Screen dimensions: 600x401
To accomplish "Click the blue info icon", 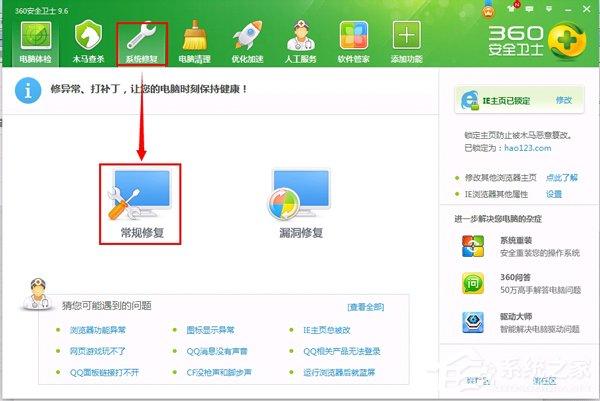I will [x=28, y=90].
